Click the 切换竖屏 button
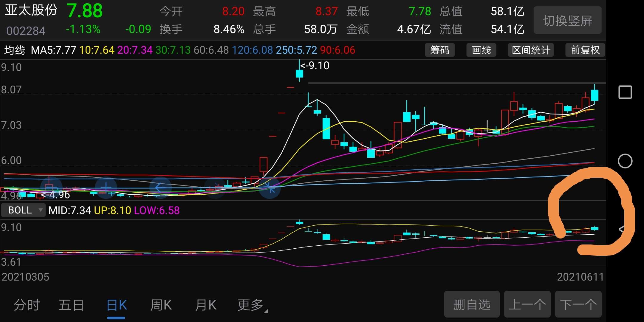The image size is (644, 322). pos(567,20)
